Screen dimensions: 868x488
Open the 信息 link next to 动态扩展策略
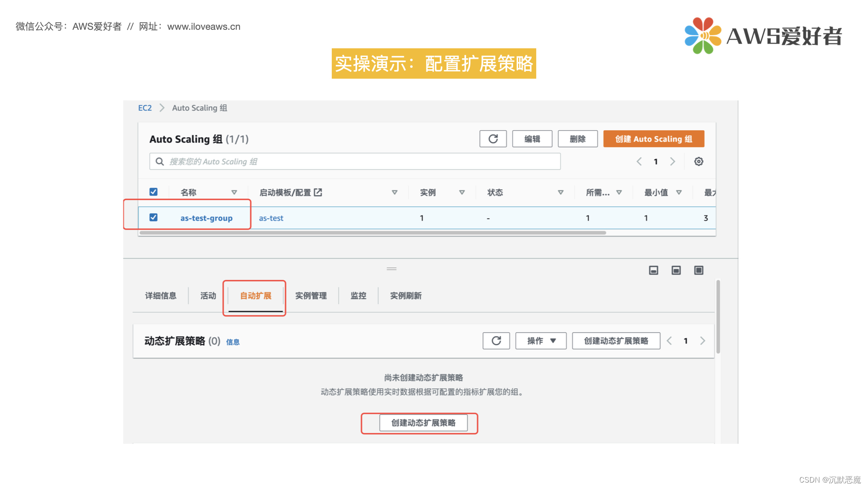(x=233, y=342)
